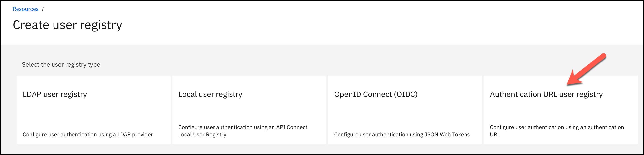Select the LDAP user registry card title
Image resolution: width=644 pixels, height=155 pixels.
(x=55, y=94)
